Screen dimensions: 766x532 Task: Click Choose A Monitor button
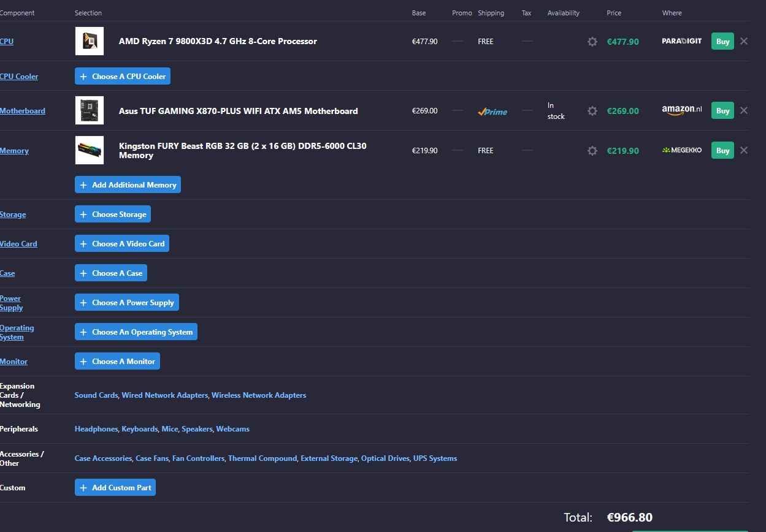[x=118, y=361]
